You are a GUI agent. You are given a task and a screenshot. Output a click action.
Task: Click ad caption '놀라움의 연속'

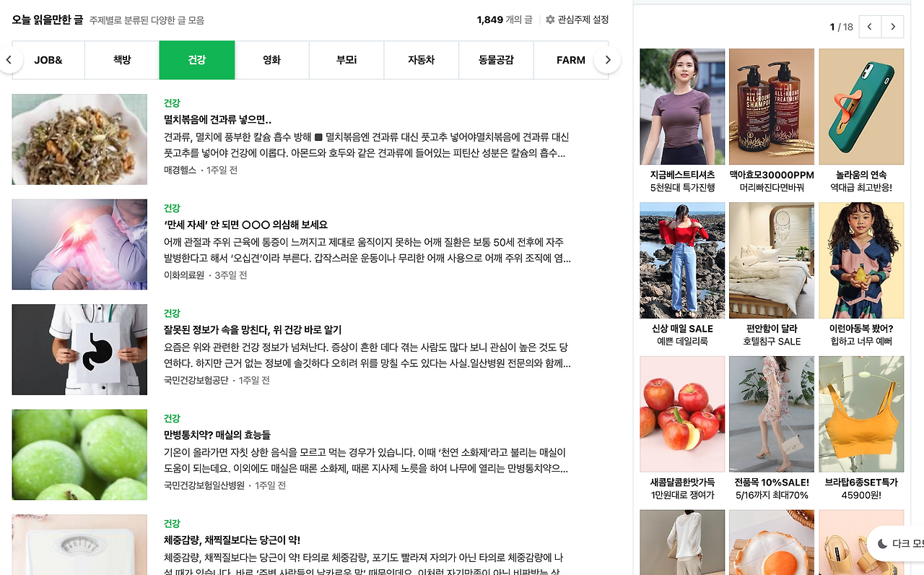(861, 175)
